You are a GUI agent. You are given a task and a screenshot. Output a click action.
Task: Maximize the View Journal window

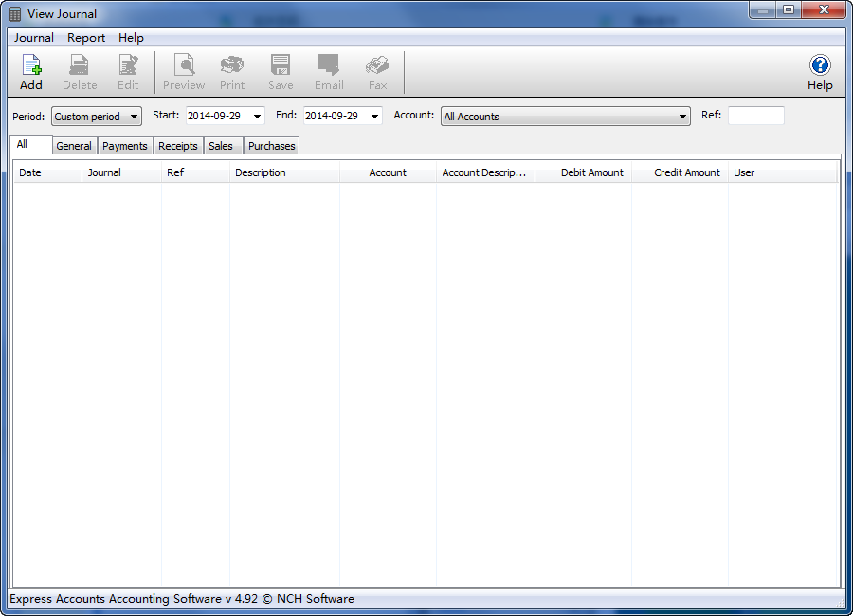[x=789, y=9]
